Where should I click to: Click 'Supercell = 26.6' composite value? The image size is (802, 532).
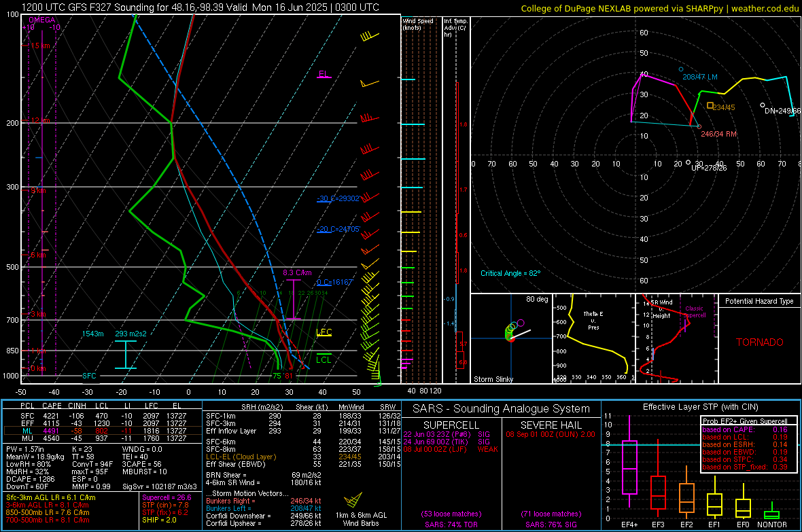point(167,497)
